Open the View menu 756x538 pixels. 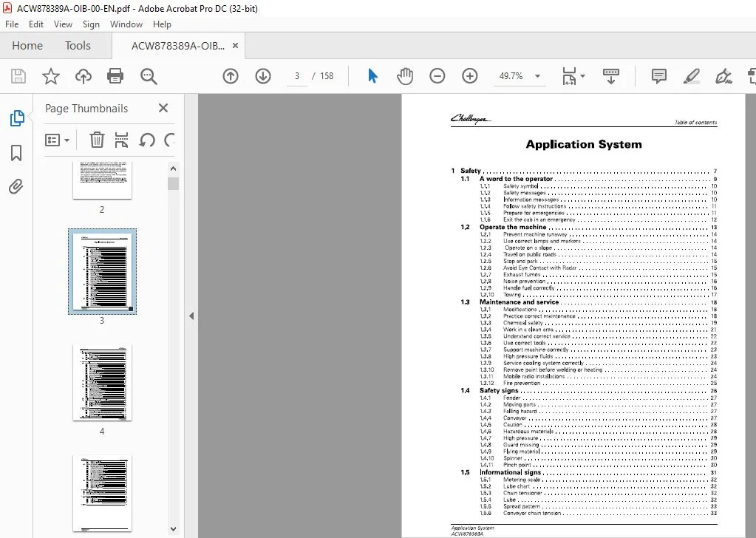(x=63, y=24)
